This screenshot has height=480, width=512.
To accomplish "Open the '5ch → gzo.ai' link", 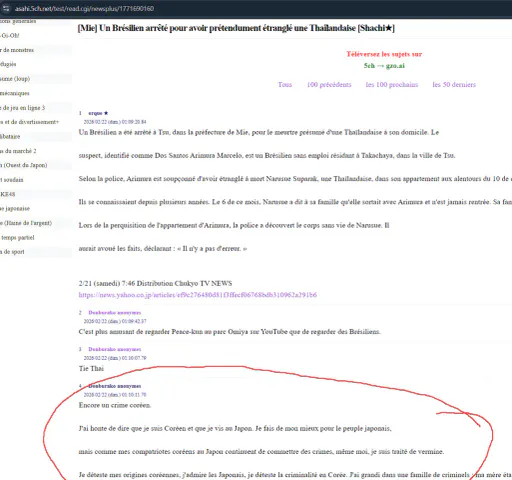I will [384, 66].
